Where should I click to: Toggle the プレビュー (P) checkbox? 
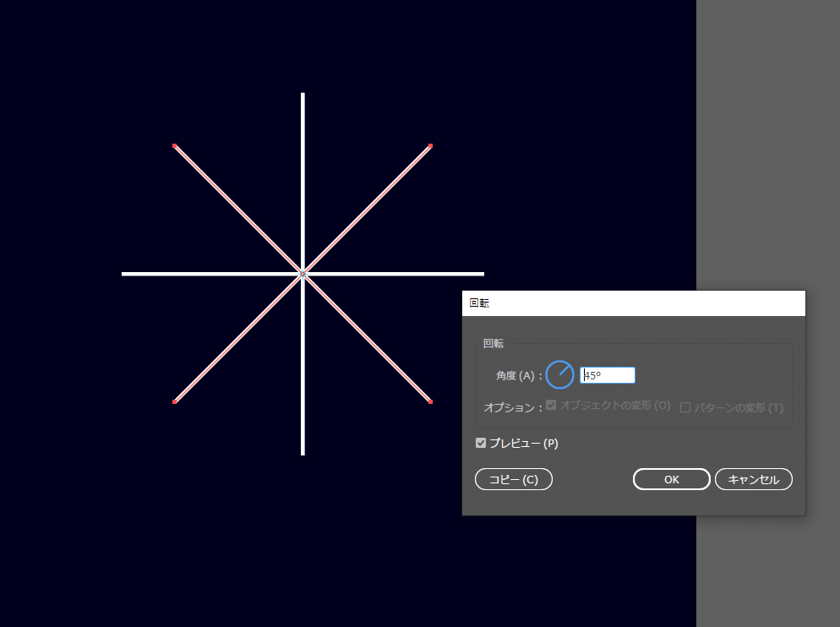tap(481, 443)
